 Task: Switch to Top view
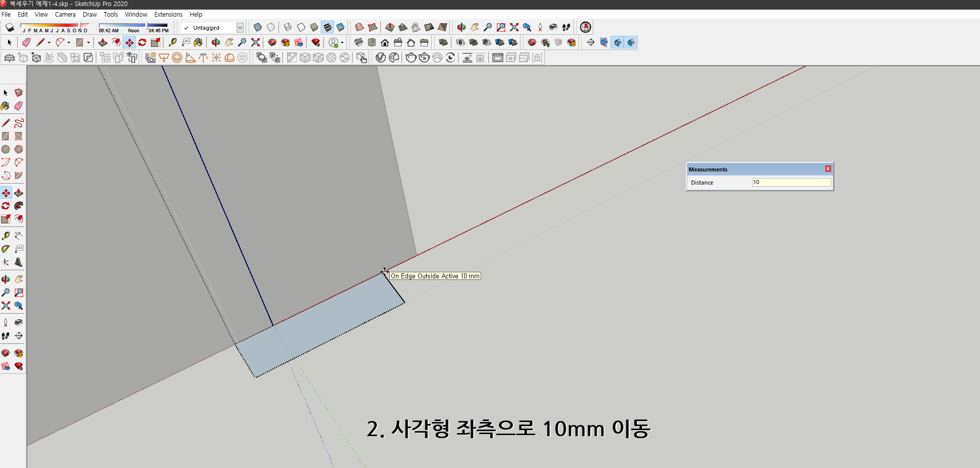[372, 42]
